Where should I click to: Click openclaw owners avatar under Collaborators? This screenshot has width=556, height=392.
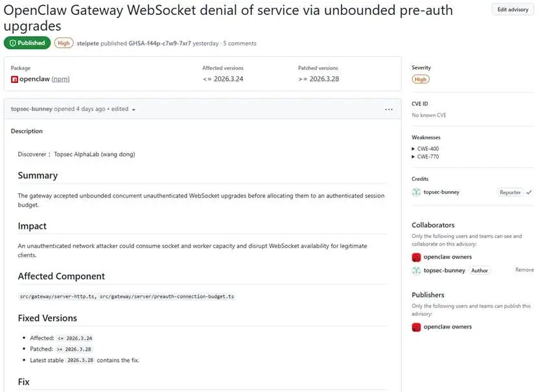[x=416, y=257]
